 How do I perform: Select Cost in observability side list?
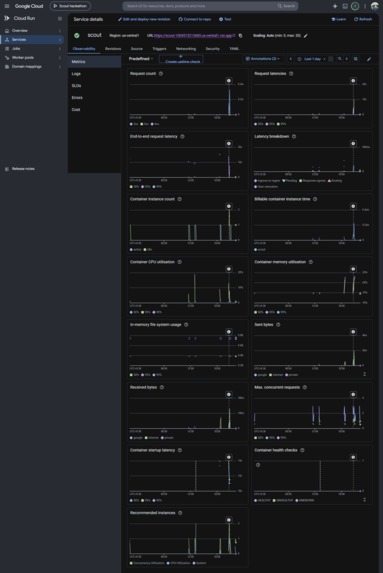click(95, 110)
